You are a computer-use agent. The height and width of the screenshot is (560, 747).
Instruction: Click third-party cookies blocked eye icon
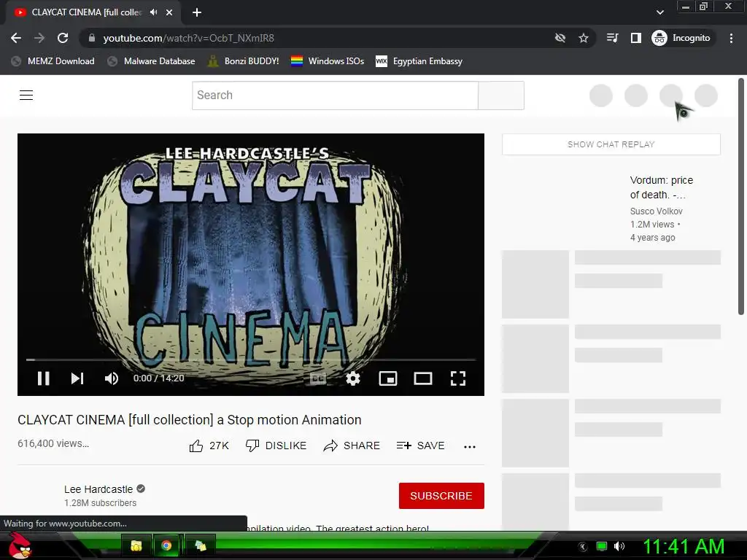(560, 38)
